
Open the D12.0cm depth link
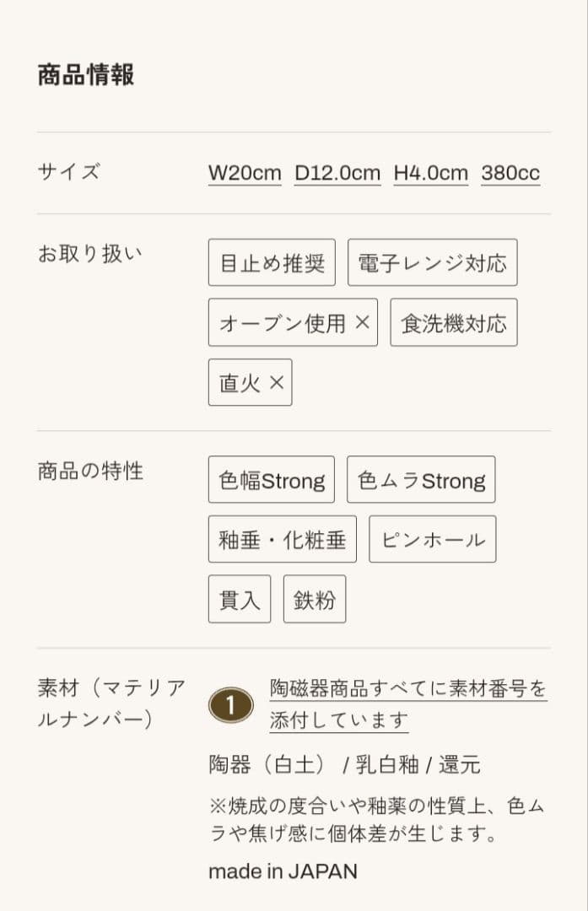tap(337, 174)
